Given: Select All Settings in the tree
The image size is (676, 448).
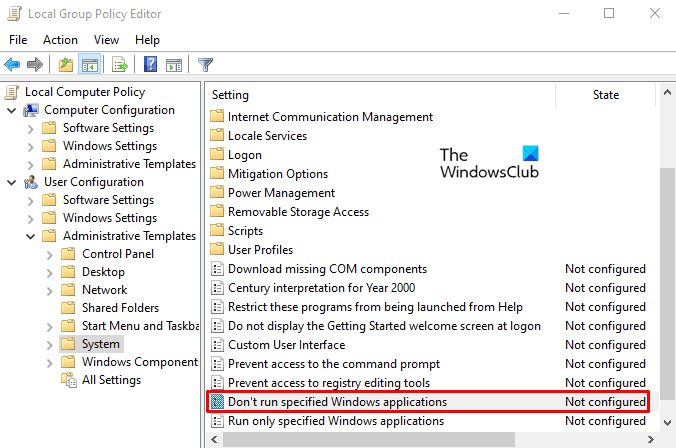Looking at the screenshot, I should point(111,380).
